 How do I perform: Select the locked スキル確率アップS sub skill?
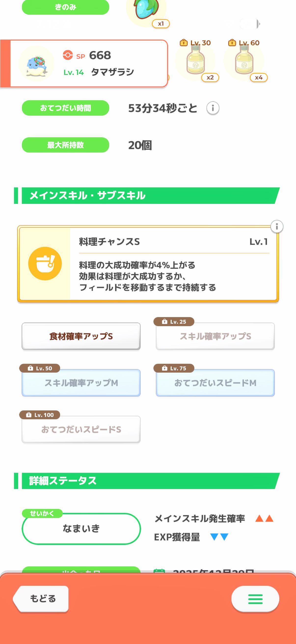point(215,336)
